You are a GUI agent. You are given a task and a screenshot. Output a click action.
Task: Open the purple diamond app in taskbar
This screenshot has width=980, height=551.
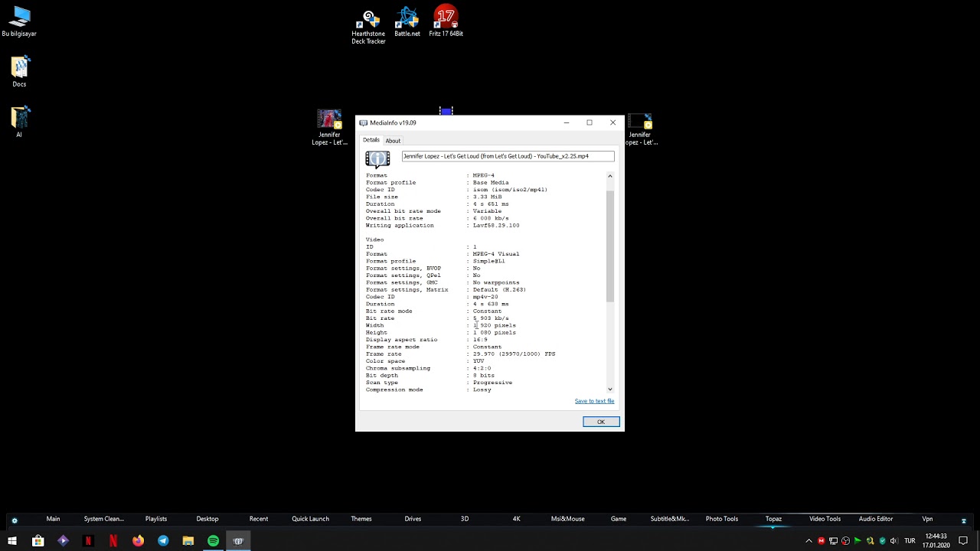[63, 541]
